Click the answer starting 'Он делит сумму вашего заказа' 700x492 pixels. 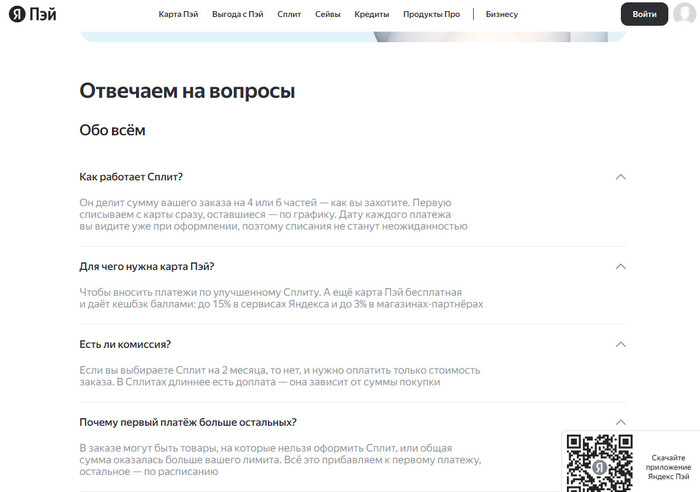point(273,214)
